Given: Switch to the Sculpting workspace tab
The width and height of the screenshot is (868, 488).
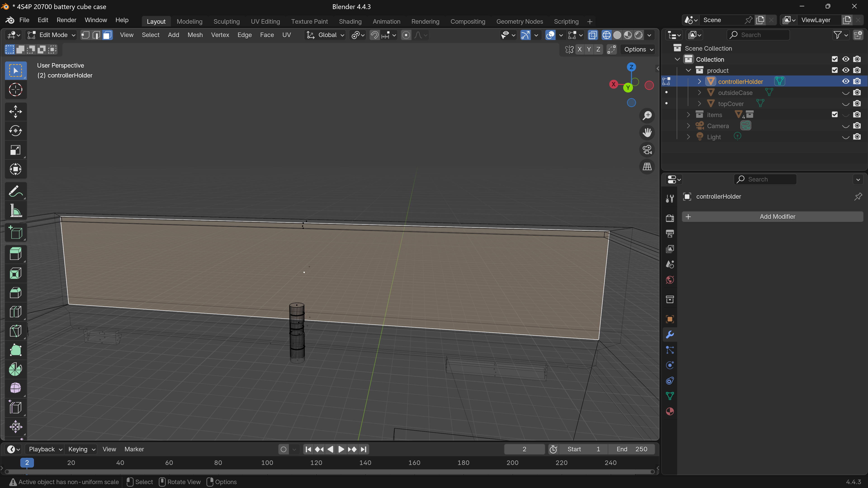Looking at the screenshot, I should 226,21.
